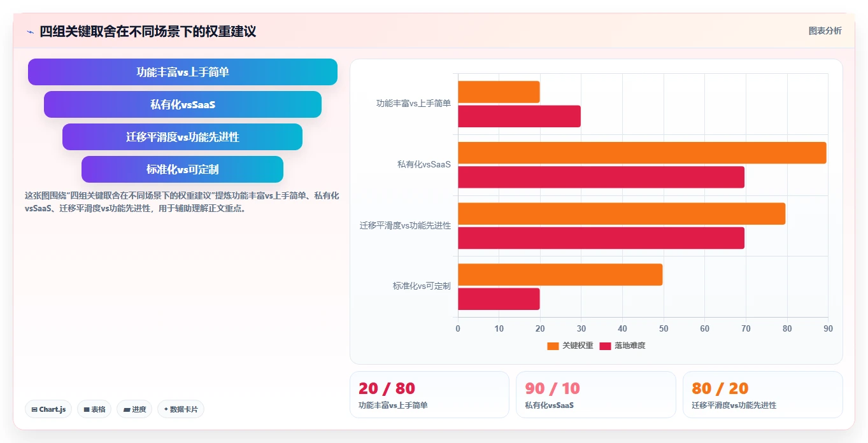Click the chart axis label 迁移平滑度vs功能先进性

[405, 225]
